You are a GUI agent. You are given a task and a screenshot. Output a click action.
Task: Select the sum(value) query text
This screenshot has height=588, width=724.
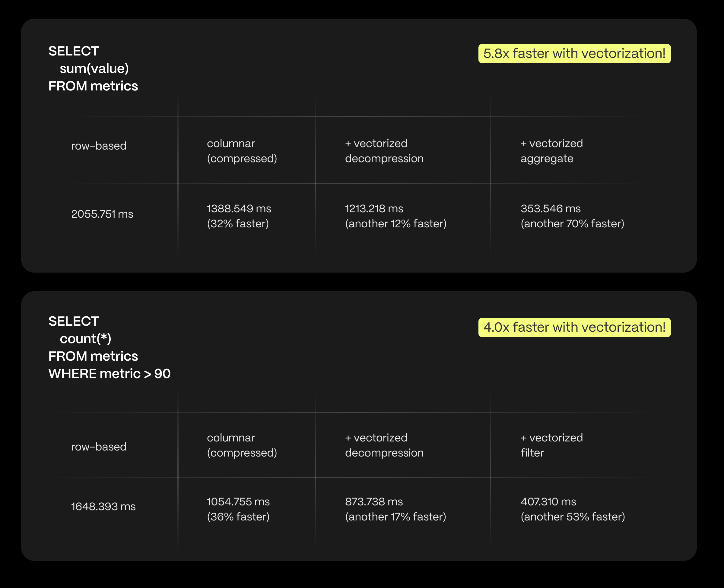tap(94, 68)
